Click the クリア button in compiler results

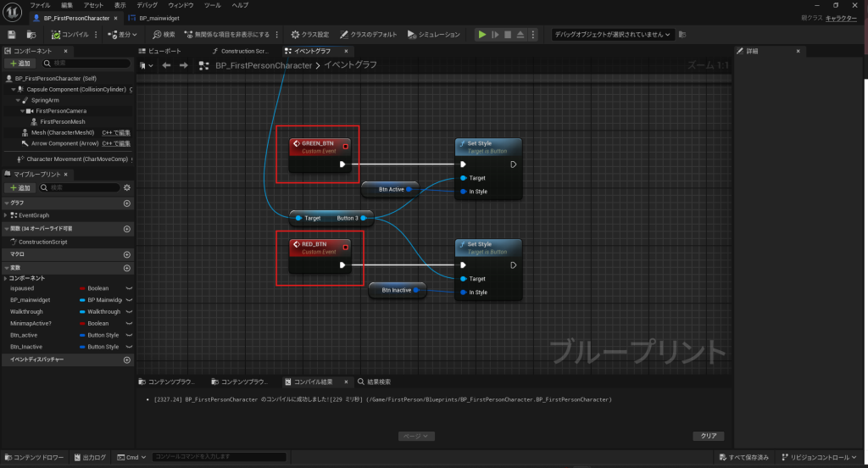pos(707,436)
